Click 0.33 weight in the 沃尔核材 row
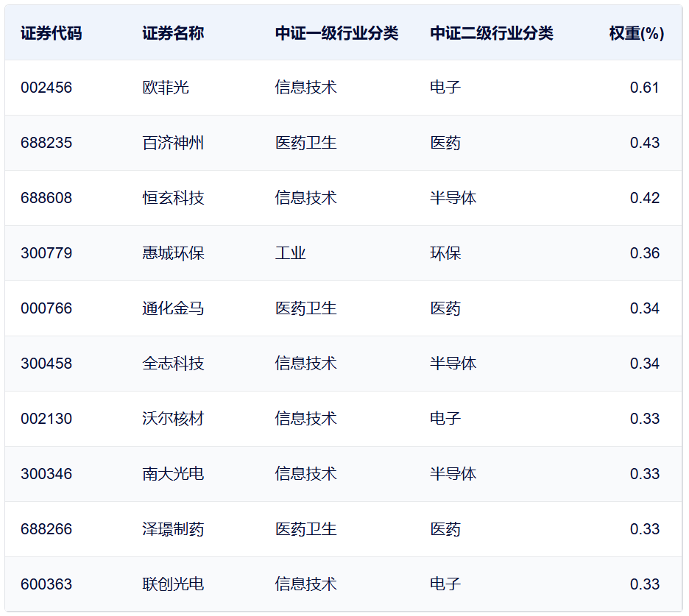Viewport: 689px width, 616px height. coord(645,419)
